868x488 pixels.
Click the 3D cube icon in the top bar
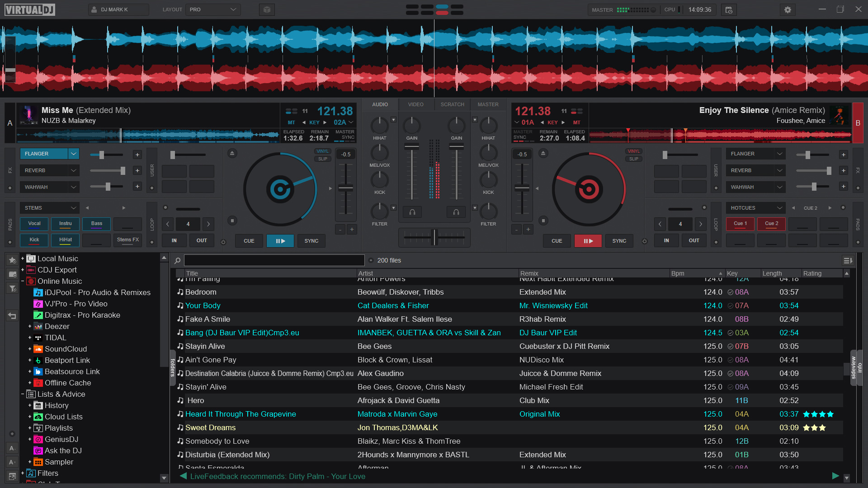coord(267,10)
